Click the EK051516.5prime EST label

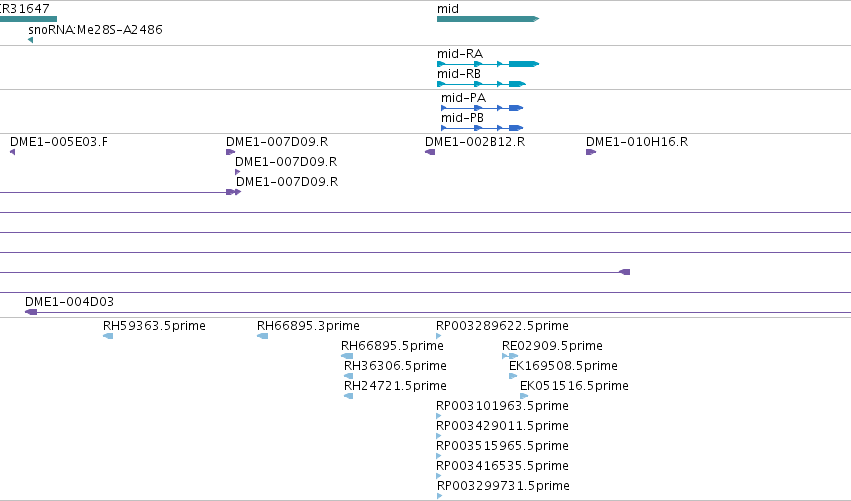574,386
